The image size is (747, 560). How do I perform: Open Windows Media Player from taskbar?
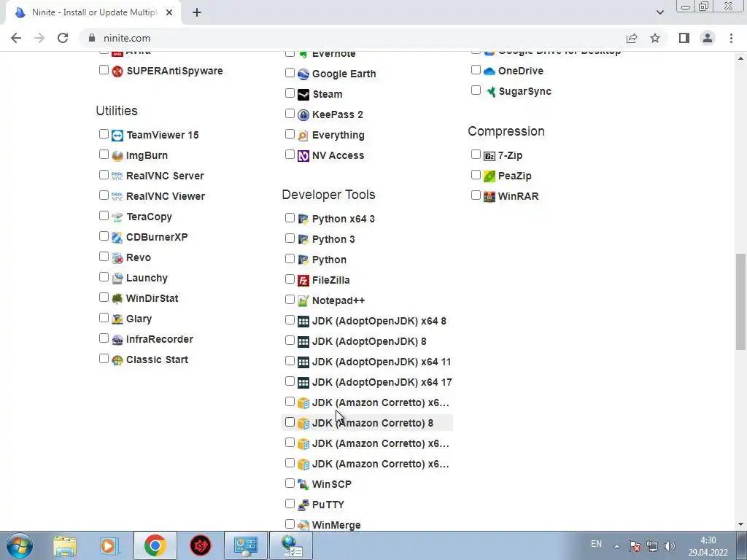tap(109, 545)
